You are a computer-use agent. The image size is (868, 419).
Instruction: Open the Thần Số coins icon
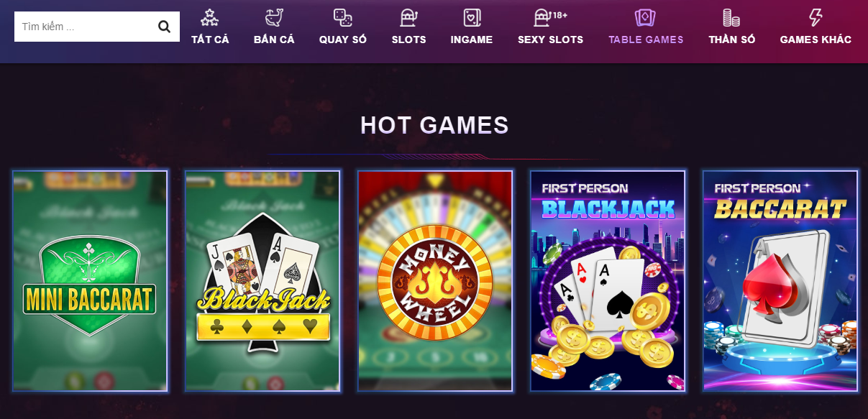tap(731, 17)
